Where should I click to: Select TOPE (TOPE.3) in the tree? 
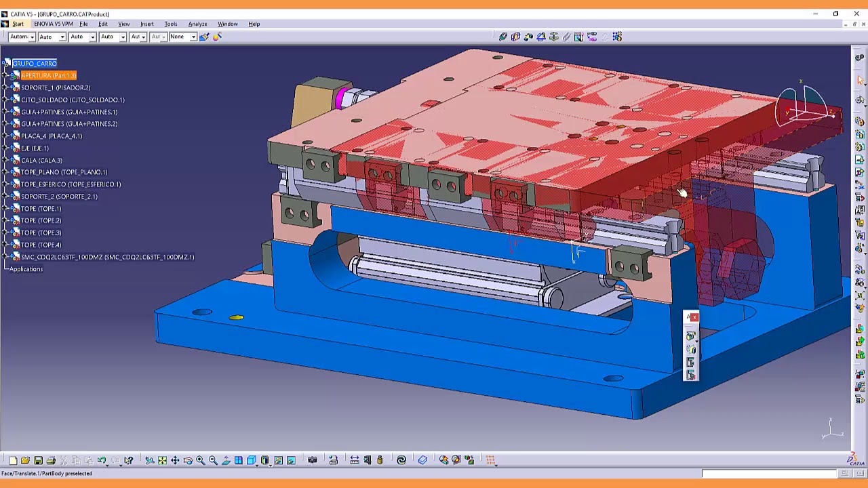pos(41,232)
